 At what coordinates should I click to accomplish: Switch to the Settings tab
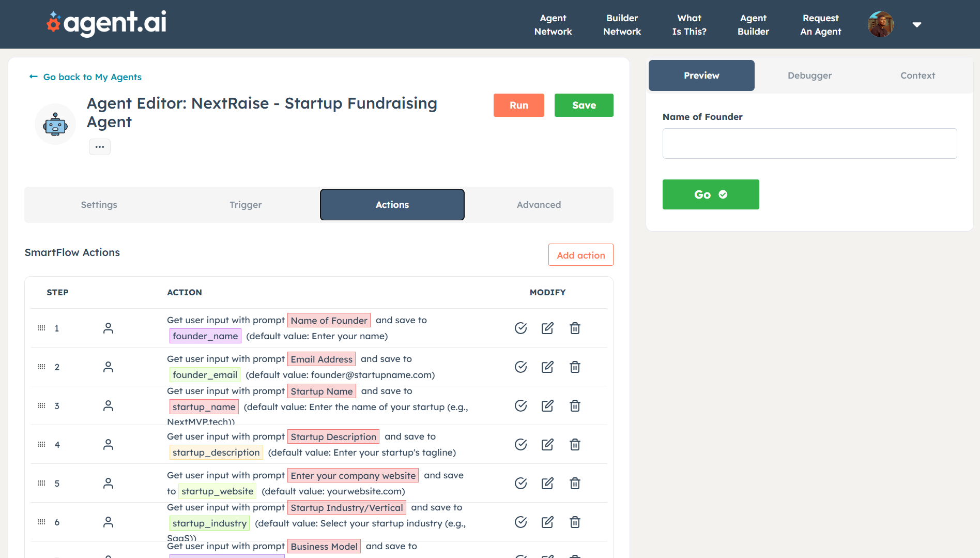99,205
